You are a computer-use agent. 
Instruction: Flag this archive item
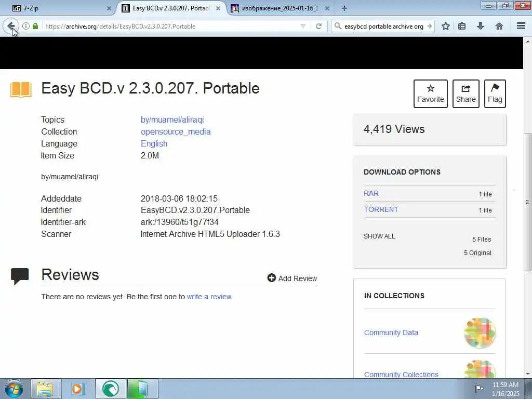[x=495, y=94]
